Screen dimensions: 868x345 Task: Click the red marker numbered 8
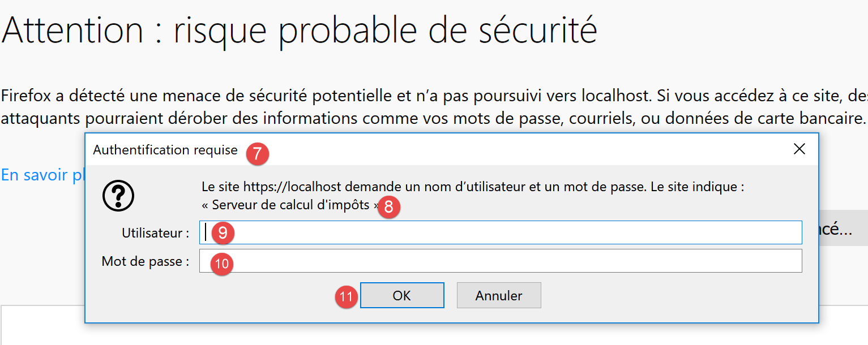click(x=388, y=207)
